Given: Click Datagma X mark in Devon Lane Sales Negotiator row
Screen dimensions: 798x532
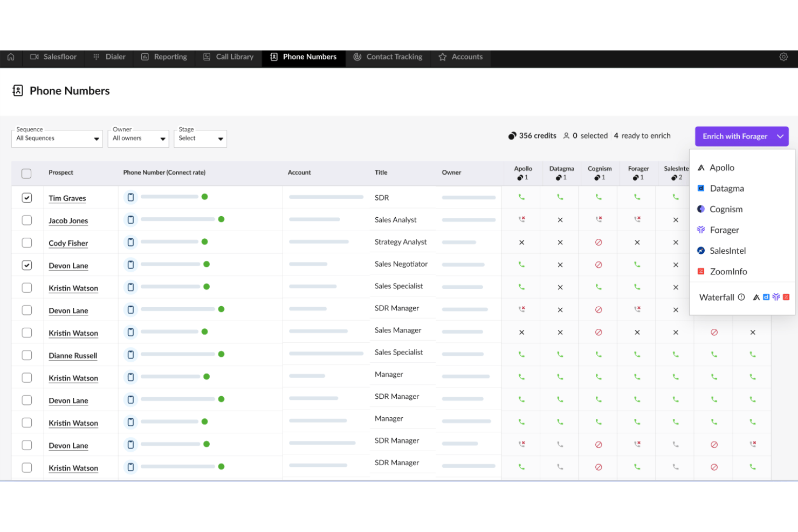Looking at the screenshot, I should [x=560, y=265].
